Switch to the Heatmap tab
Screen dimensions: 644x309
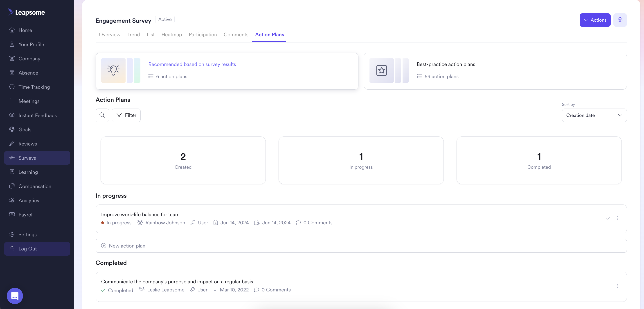click(171, 34)
